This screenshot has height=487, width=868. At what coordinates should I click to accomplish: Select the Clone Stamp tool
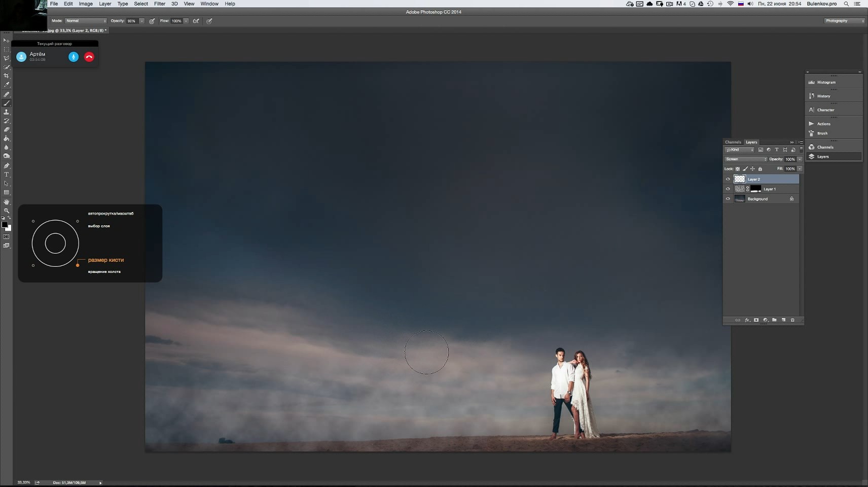pyautogui.click(x=7, y=112)
